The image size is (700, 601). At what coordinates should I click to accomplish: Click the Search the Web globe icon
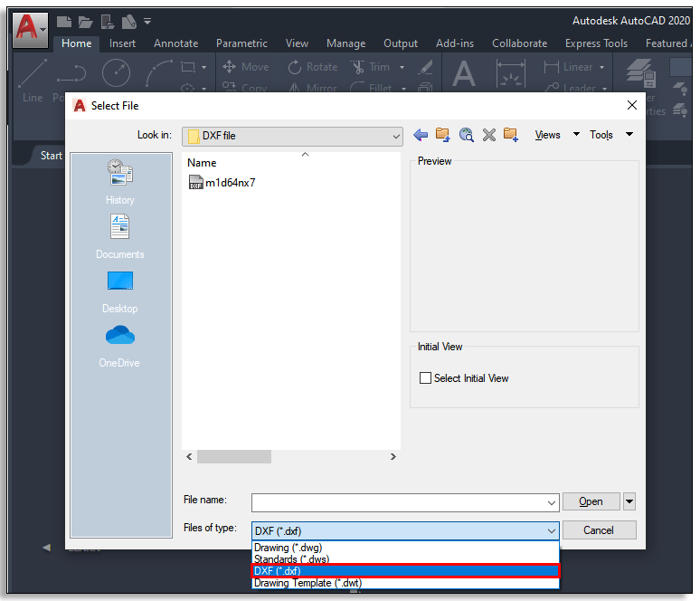466,135
